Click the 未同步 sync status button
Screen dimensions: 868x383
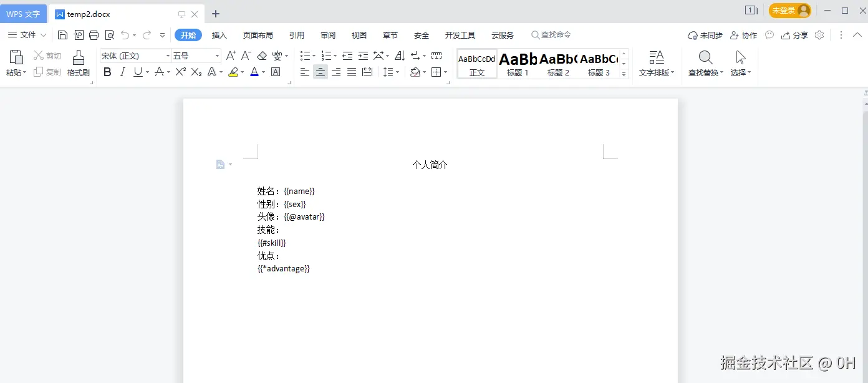(705, 35)
